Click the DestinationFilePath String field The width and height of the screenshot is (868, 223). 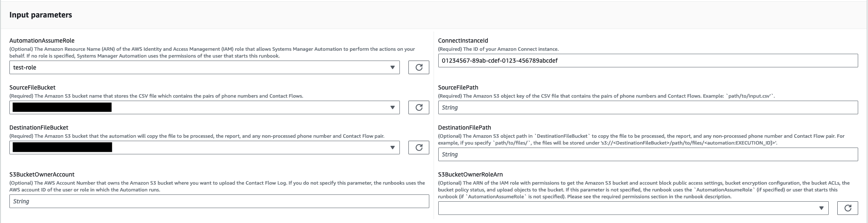pyautogui.click(x=648, y=154)
